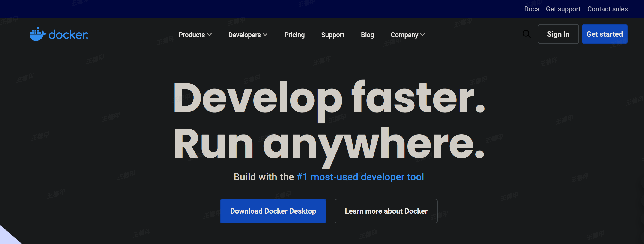Go to the Support nav item
The width and height of the screenshot is (644, 244).
(332, 35)
